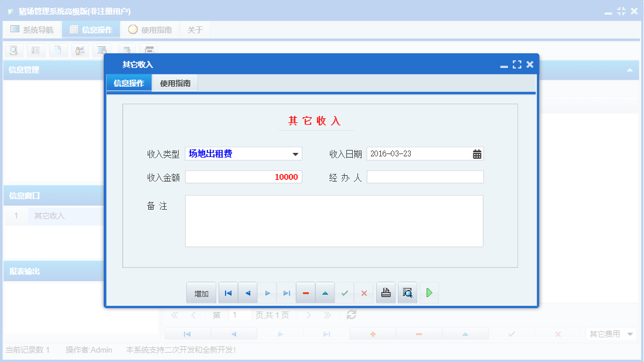Screen dimensions: 644x362
Task: Open the 收入类型 dropdown showing 场地出租费
Action: click(296, 153)
